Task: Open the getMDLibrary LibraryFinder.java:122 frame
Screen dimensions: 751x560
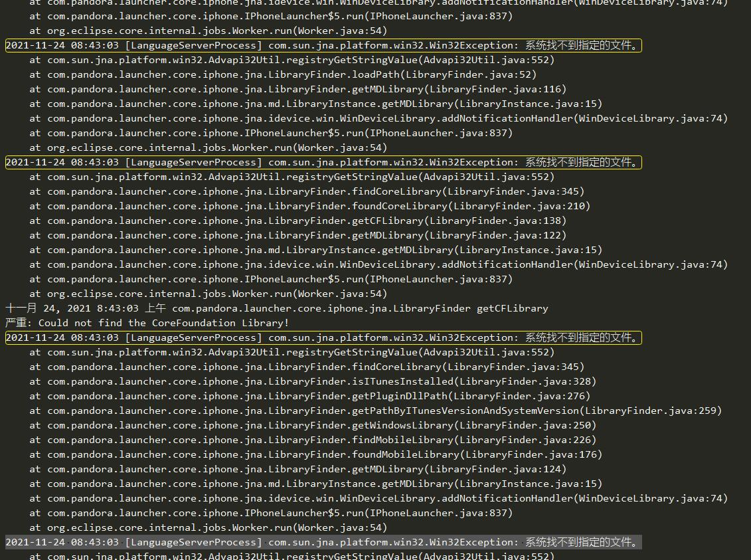Action: [297, 235]
